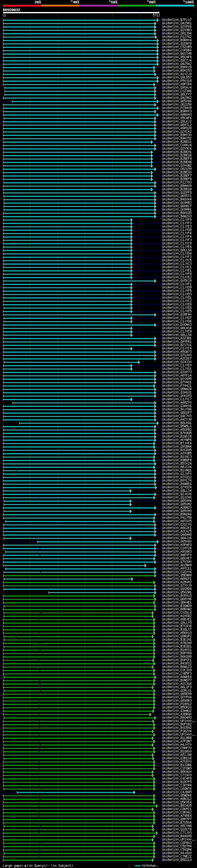The height and width of the screenshot is (868, 197).
Task: Select hit label UniRef100_A9NVA3
Action: click(177, 115)
